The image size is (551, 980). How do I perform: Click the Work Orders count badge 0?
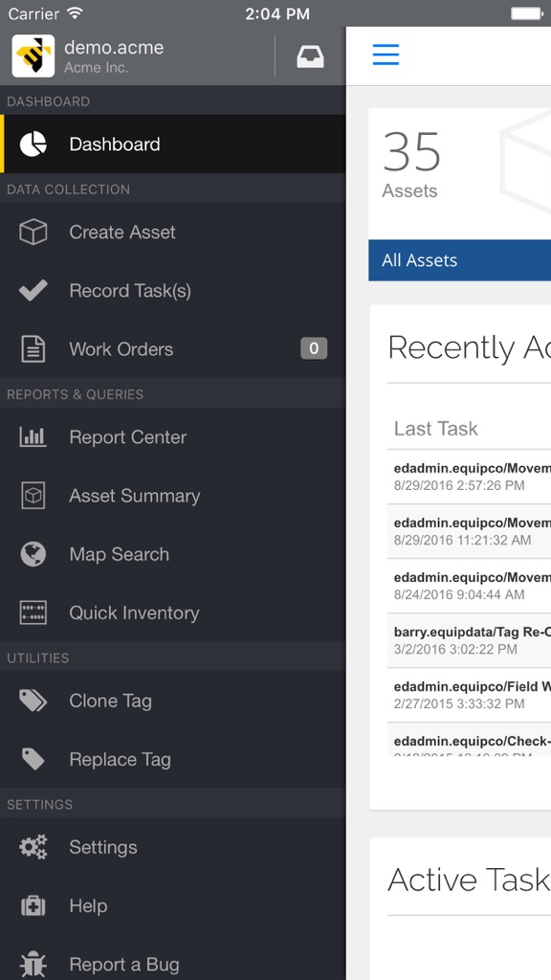[x=314, y=348]
